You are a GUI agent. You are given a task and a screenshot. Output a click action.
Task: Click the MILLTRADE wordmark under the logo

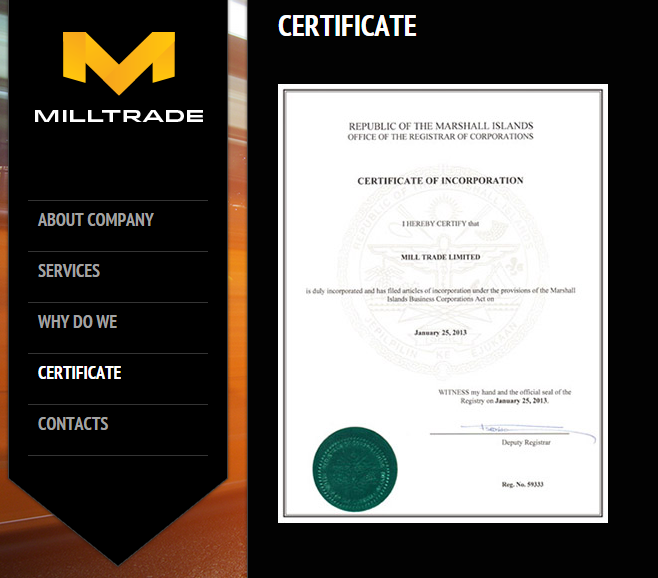tap(118, 115)
